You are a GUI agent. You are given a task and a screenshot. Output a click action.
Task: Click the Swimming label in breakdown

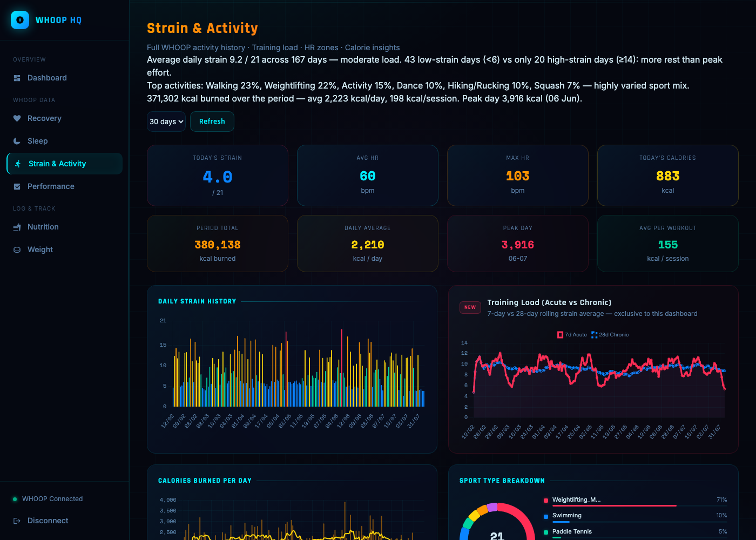[567, 516]
